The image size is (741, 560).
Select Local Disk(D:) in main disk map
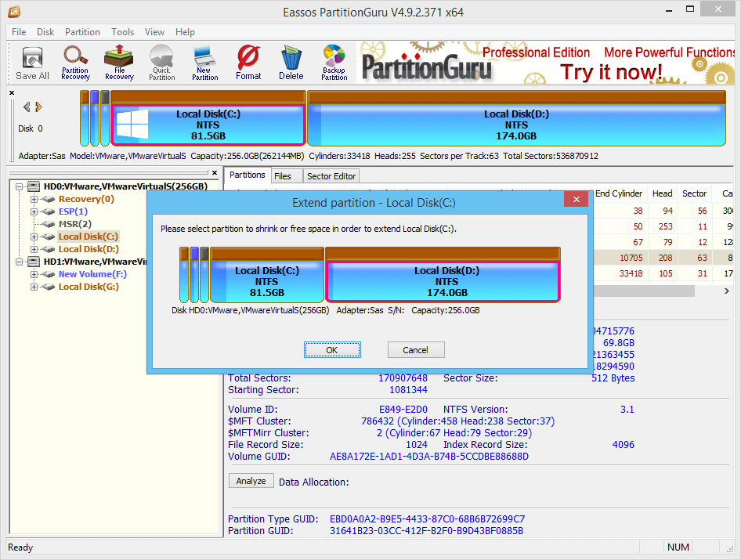(x=516, y=119)
